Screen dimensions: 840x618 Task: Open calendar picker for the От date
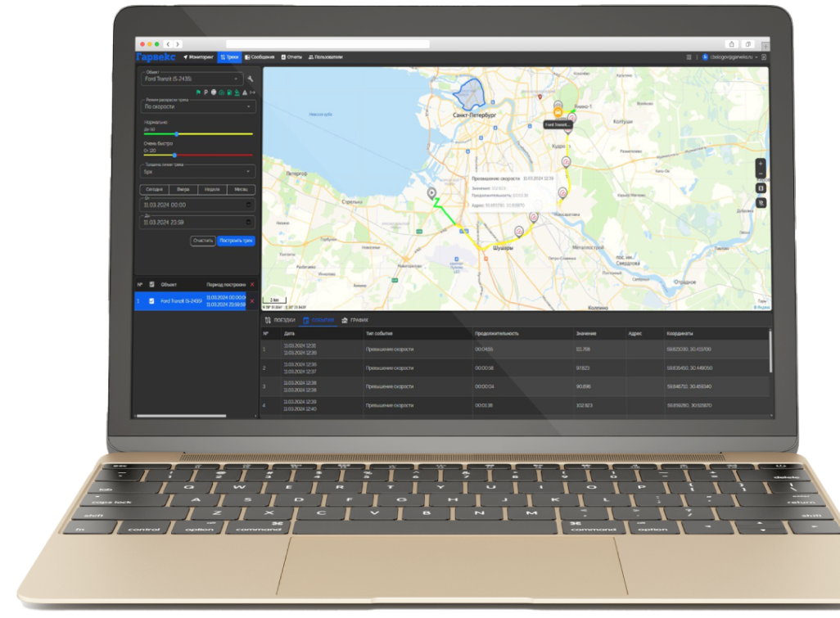(248, 205)
